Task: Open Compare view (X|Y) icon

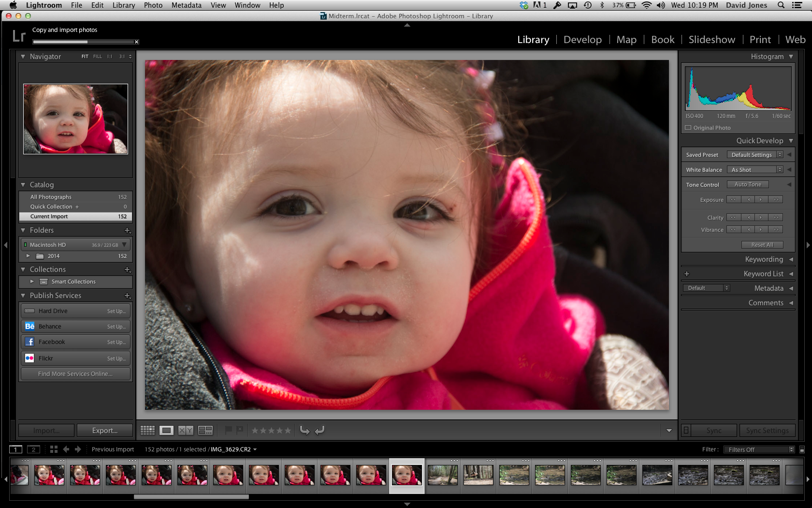Action: click(186, 430)
